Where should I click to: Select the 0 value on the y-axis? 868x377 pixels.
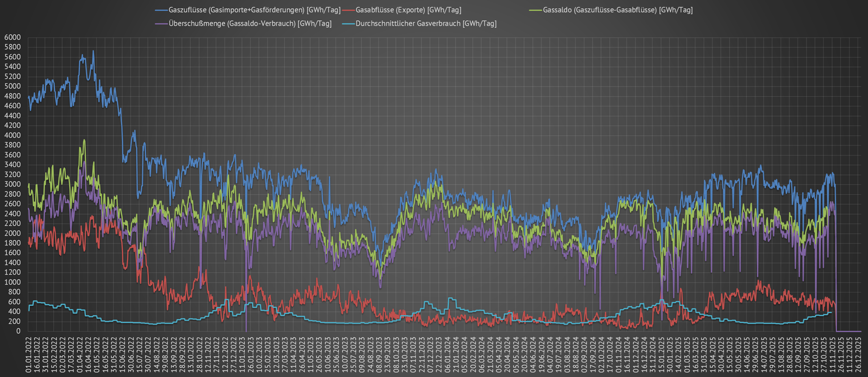point(18,331)
